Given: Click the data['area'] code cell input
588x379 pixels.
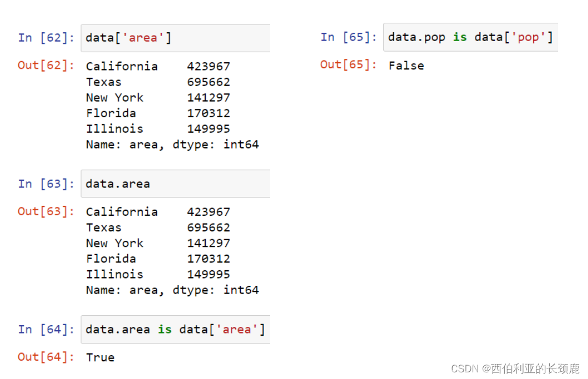Looking at the screenshot, I should [x=175, y=38].
